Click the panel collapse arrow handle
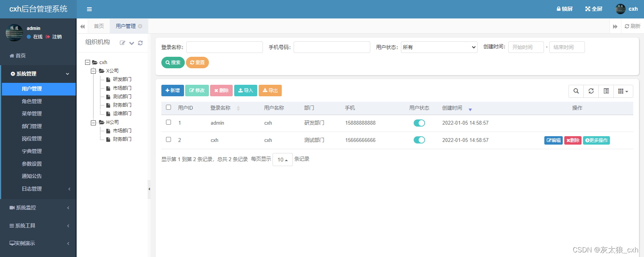The height and width of the screenshot is (257, 644). coord(149,189)
